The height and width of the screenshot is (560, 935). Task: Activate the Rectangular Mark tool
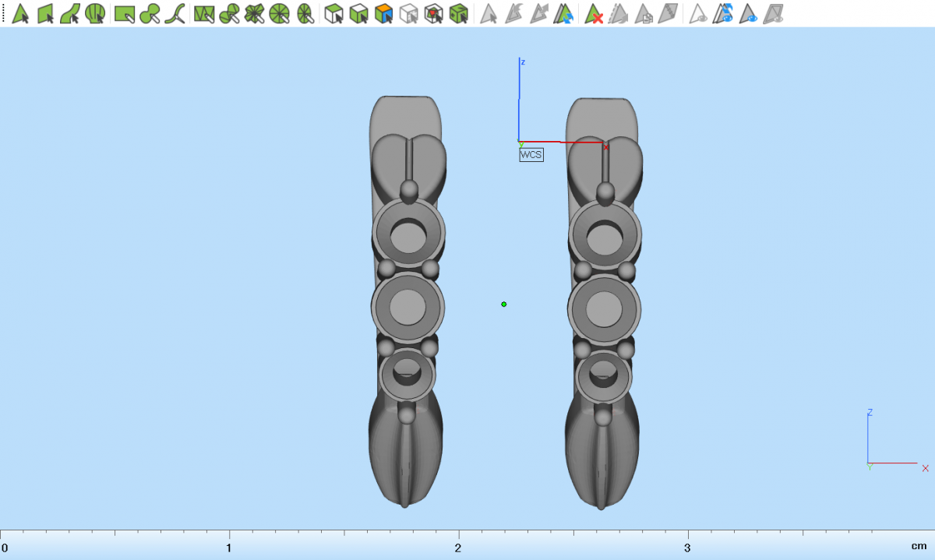(x=125, y=13)
